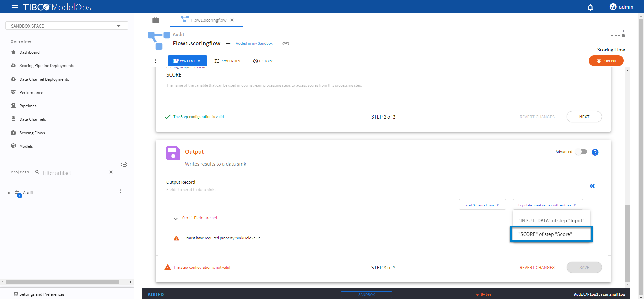Open Data Channel Deployments page
Viewport: 644px width, 299px height.
click(x=44, y=79)
